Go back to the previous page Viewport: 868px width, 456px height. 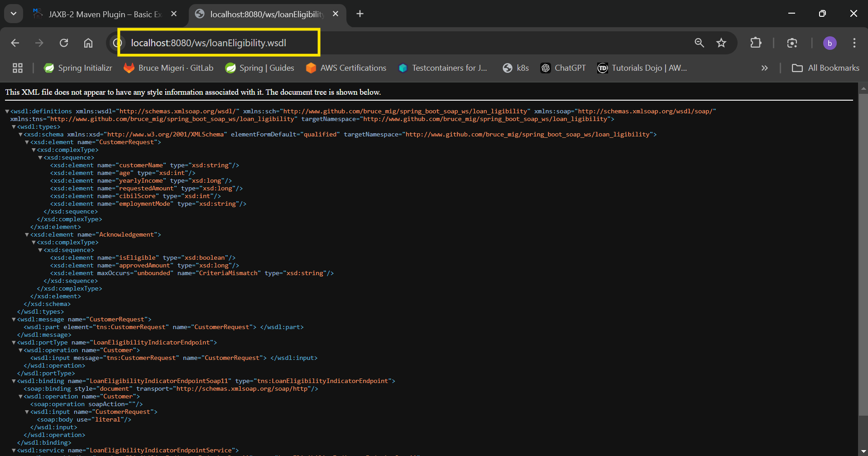click(15, 43)
